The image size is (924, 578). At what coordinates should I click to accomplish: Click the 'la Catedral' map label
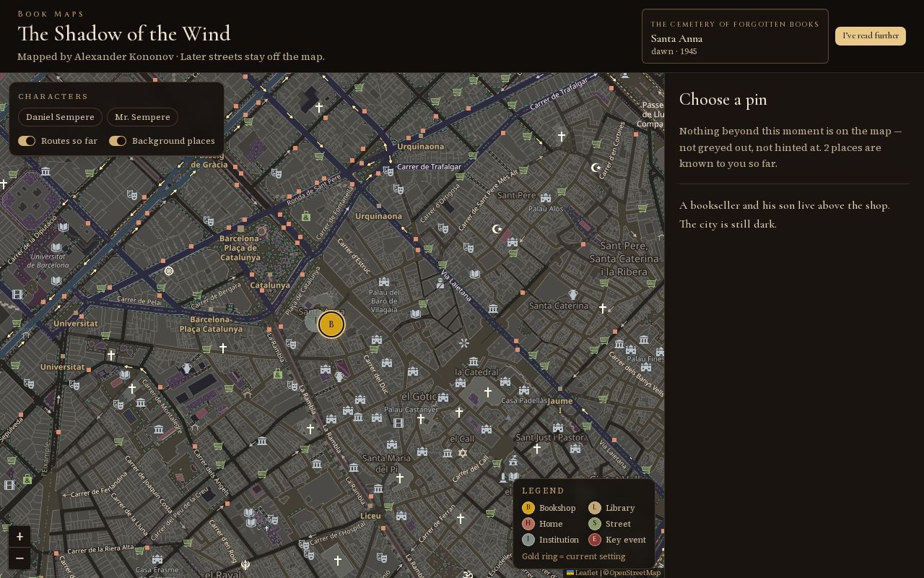(476, 372)
